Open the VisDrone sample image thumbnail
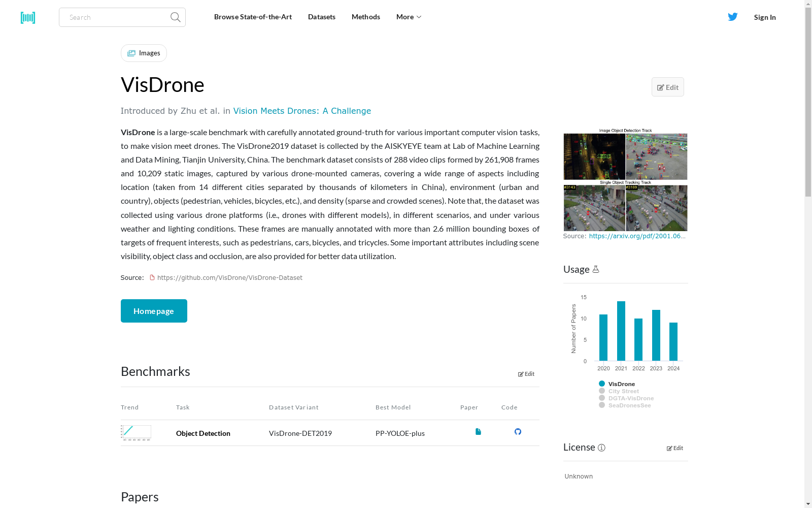This screenshot has height=508, width=812. (625, 179)
